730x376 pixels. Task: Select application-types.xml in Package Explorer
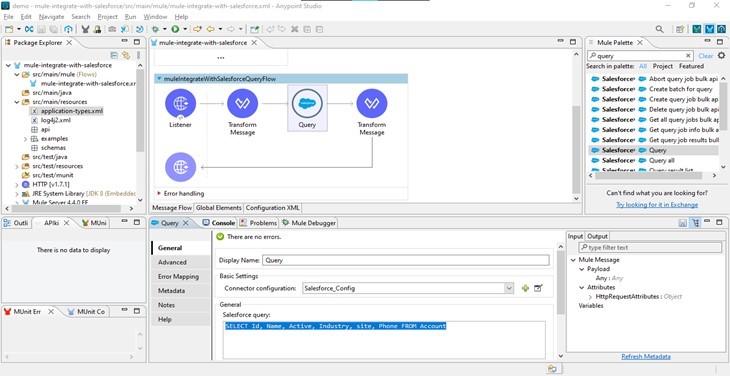(x=67, y=111)
